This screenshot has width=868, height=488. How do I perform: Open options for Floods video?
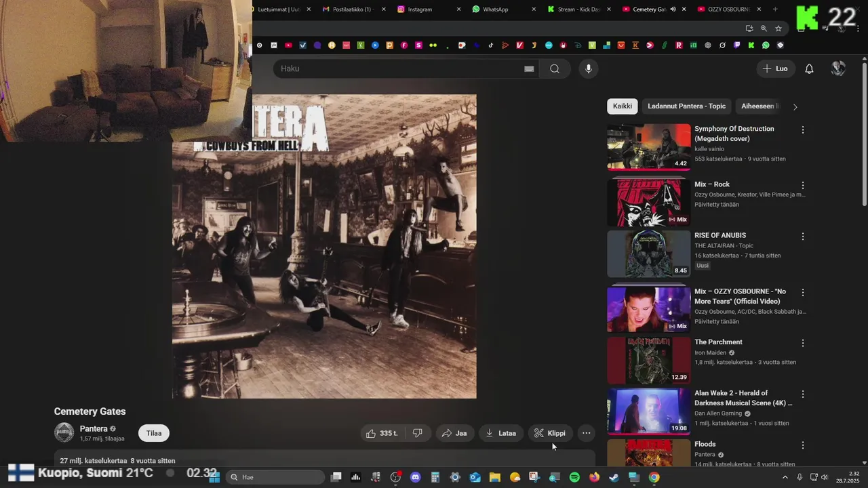pyautogui.click(x=803, y=445)
